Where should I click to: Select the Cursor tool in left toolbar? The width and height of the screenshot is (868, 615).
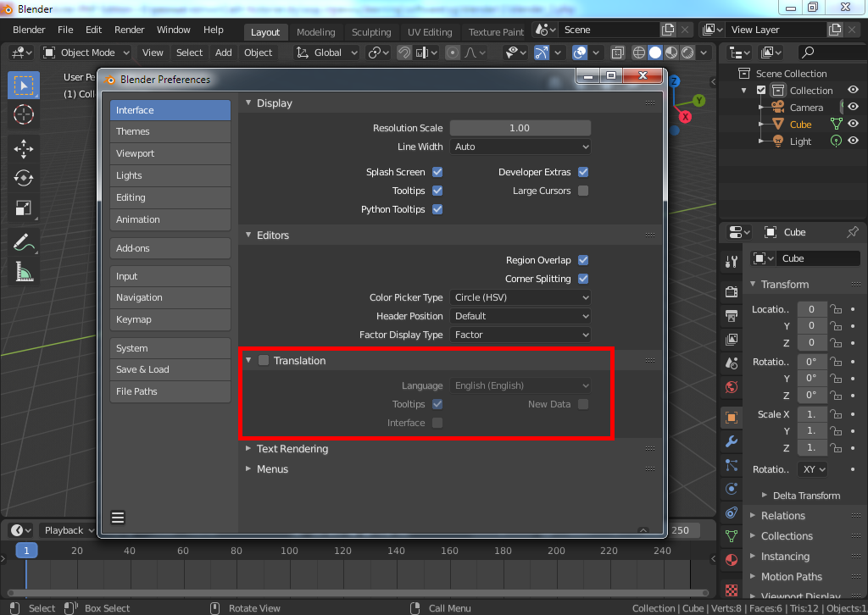[x=24, y=114]
